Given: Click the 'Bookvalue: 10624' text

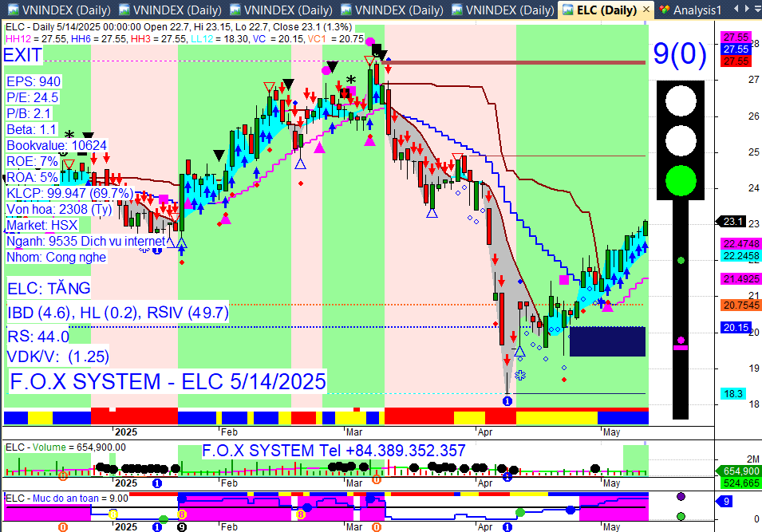Looking at the screenshot, I should (57, 145).
